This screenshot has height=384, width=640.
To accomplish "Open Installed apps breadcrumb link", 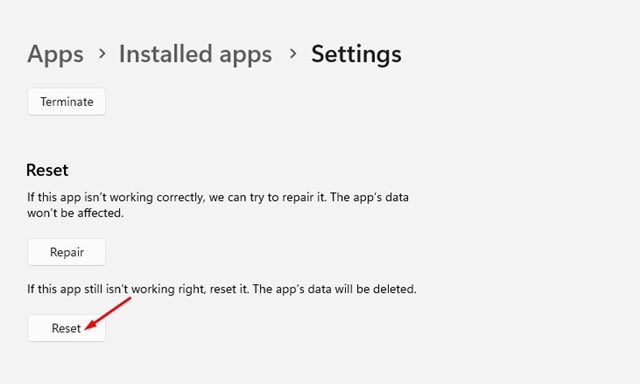I will tap(196, 54).
